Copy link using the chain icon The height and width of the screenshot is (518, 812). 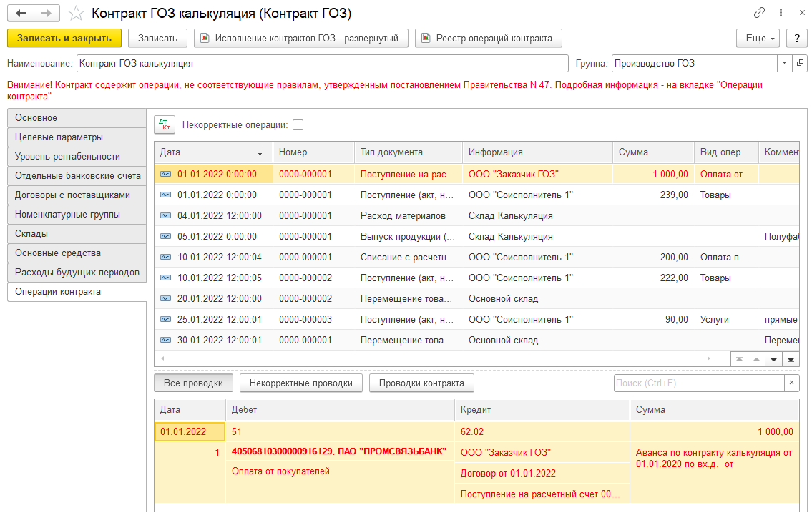759,14
